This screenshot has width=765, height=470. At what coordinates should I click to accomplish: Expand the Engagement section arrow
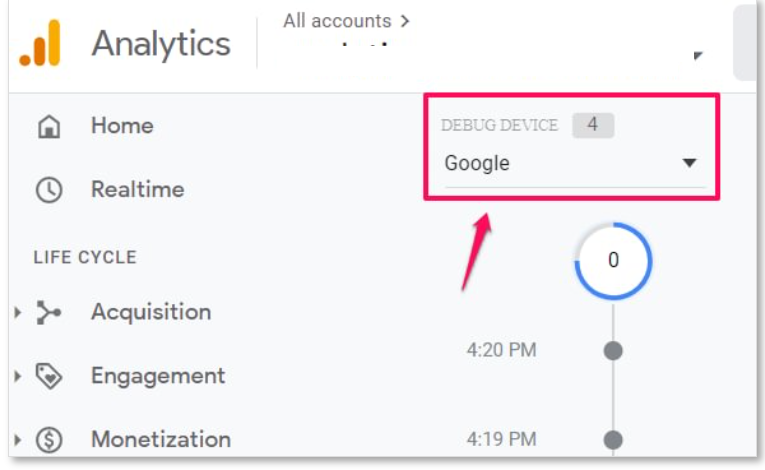(x=18, y=376)
